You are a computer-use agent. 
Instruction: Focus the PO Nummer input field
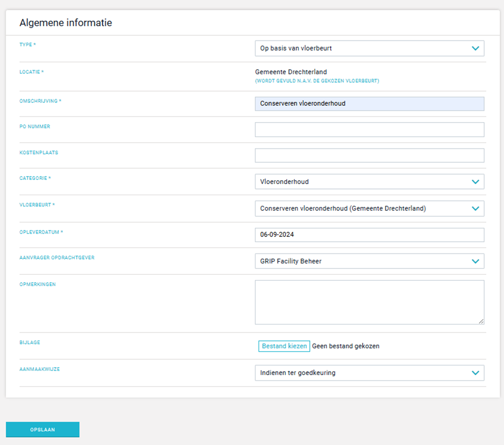click(369, 130)
